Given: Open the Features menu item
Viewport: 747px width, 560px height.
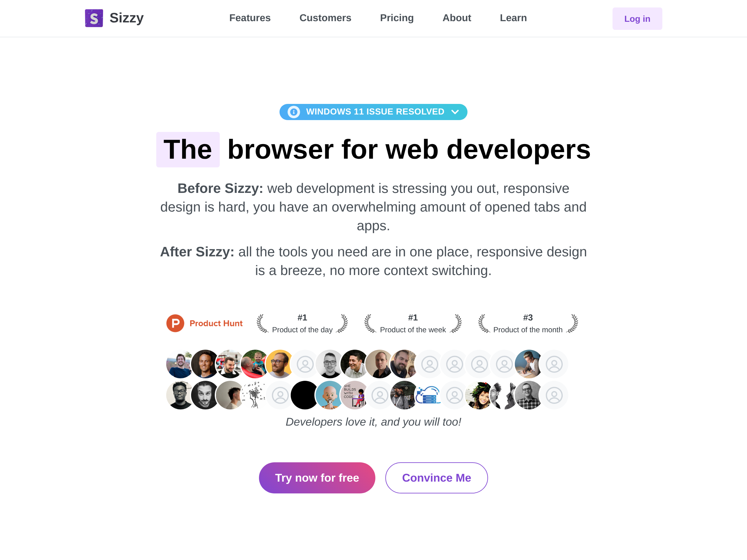Looking at the screenshot, I should [x=250, y=18].
